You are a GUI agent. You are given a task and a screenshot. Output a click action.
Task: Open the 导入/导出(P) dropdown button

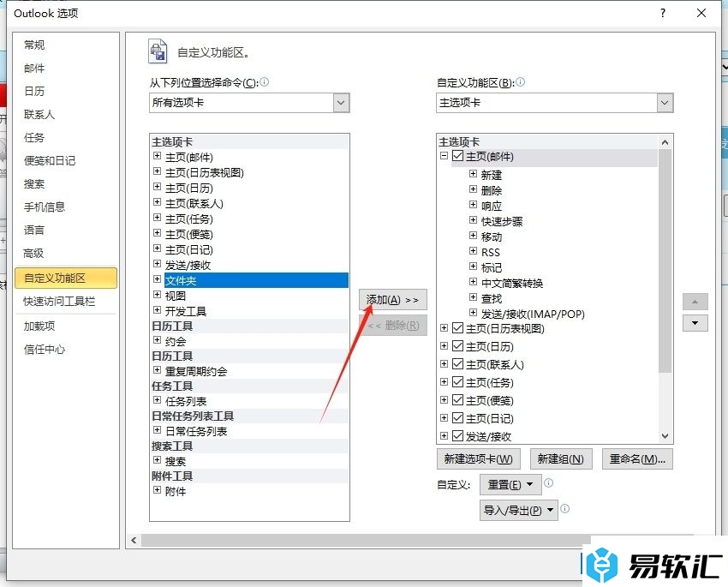coord(519,511)
